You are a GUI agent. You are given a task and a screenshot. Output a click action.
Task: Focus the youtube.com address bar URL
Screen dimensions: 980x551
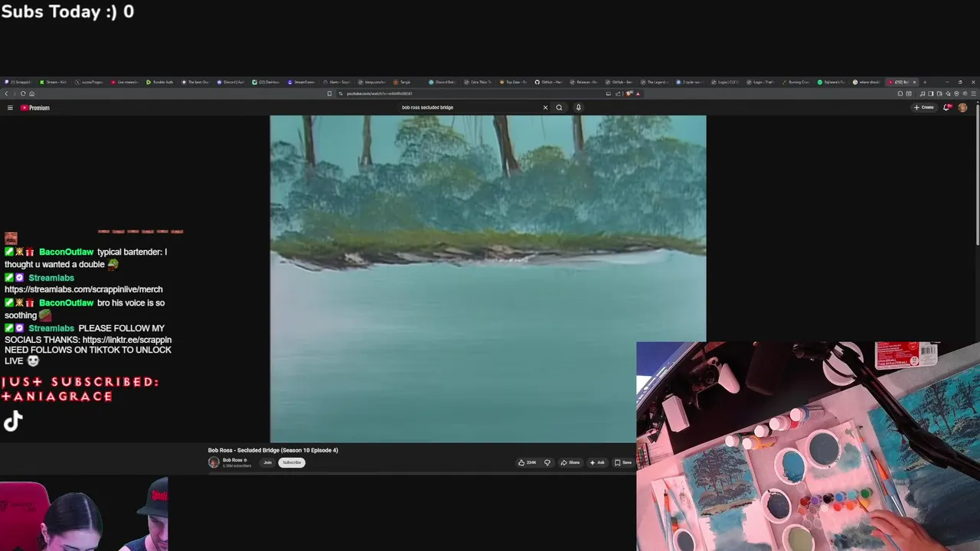[x=379, y=93]
